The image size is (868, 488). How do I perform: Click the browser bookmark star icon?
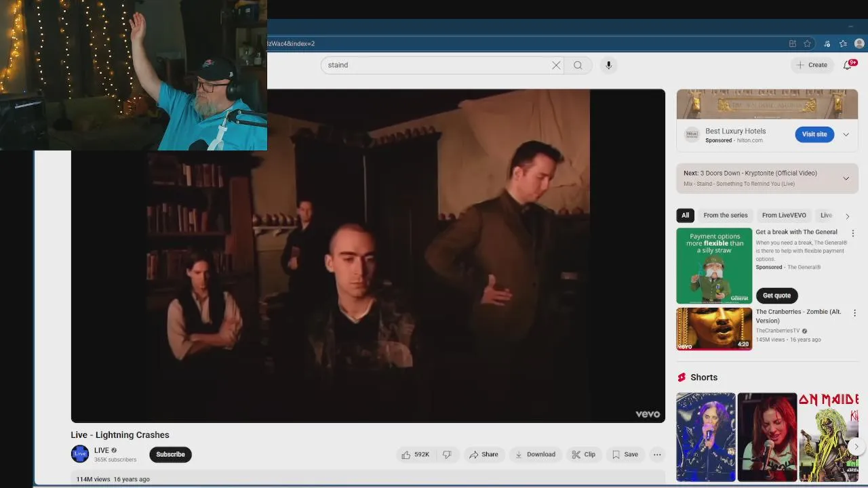click(807, 43)
